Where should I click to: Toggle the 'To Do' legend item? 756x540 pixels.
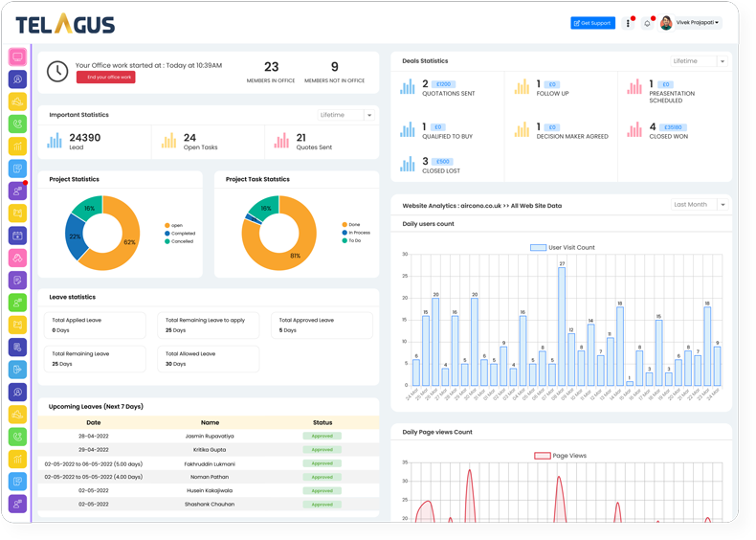(x=351, y=240)
